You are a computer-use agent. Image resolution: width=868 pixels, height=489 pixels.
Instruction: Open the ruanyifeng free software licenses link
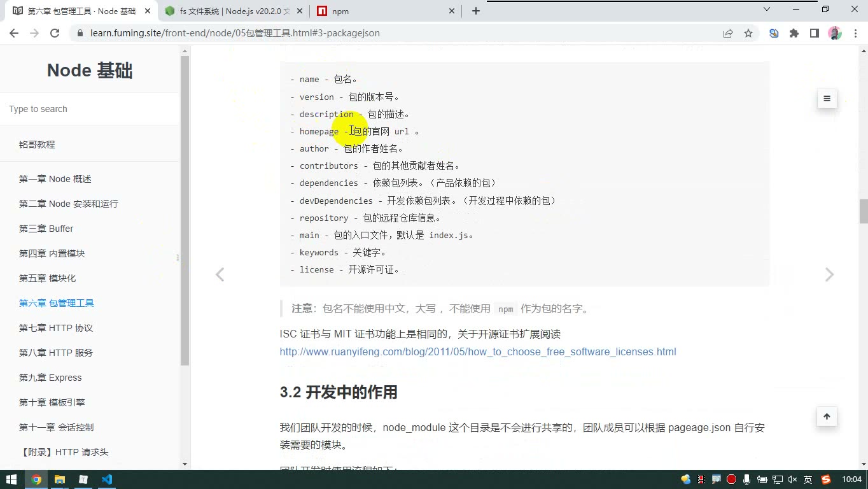coord(478,351)
